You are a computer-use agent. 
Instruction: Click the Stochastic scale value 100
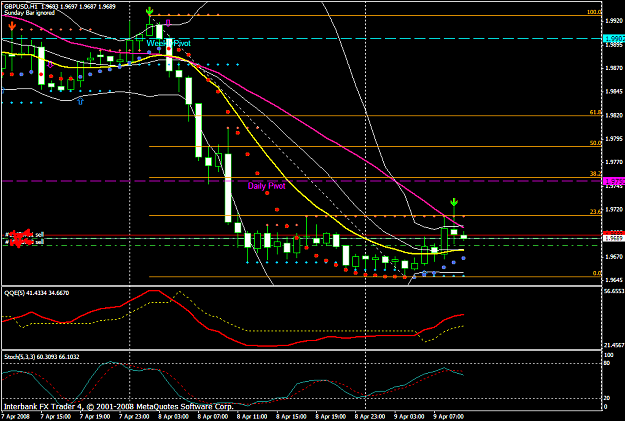609,355
